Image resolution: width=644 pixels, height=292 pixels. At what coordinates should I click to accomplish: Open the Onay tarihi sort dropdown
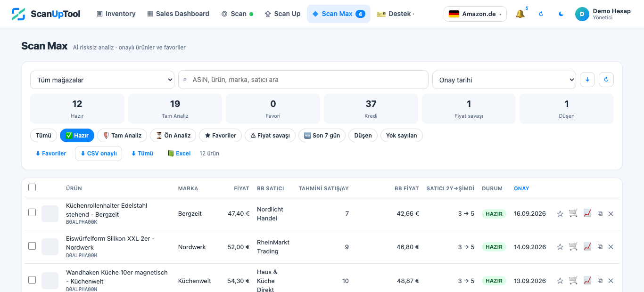(x=504, y=80)
